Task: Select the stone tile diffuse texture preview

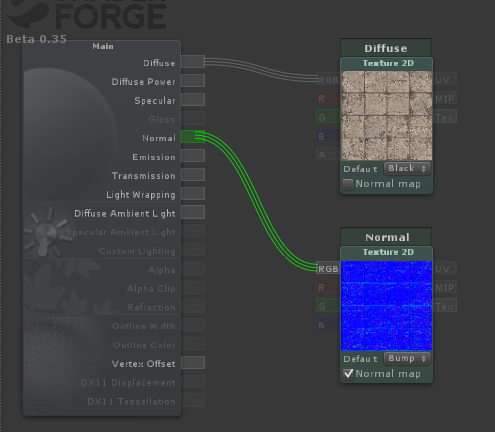Action: click(x=387, y=116)
